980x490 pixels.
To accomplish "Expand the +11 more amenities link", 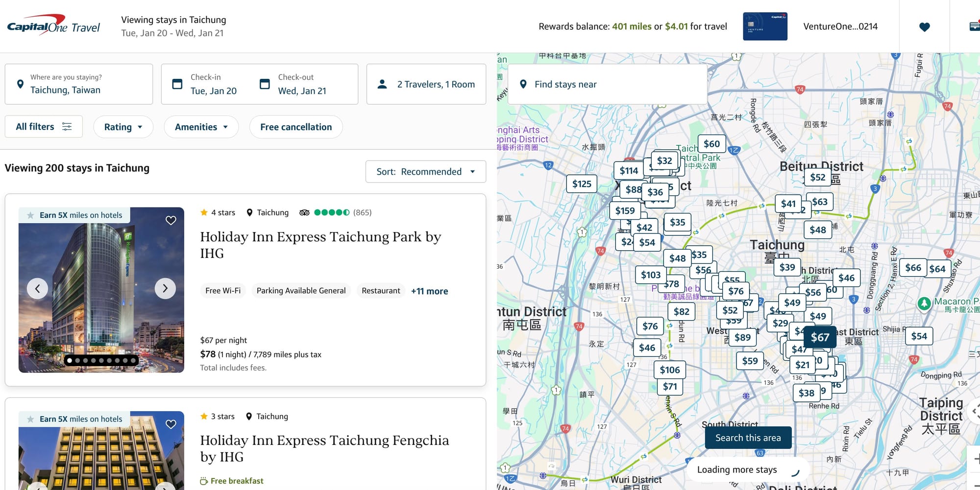I will pos(429,291).
